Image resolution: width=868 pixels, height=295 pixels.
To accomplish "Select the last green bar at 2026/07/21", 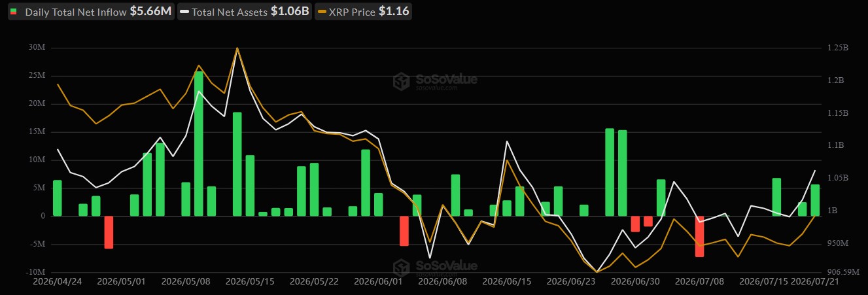I will (x=815, y=200).
